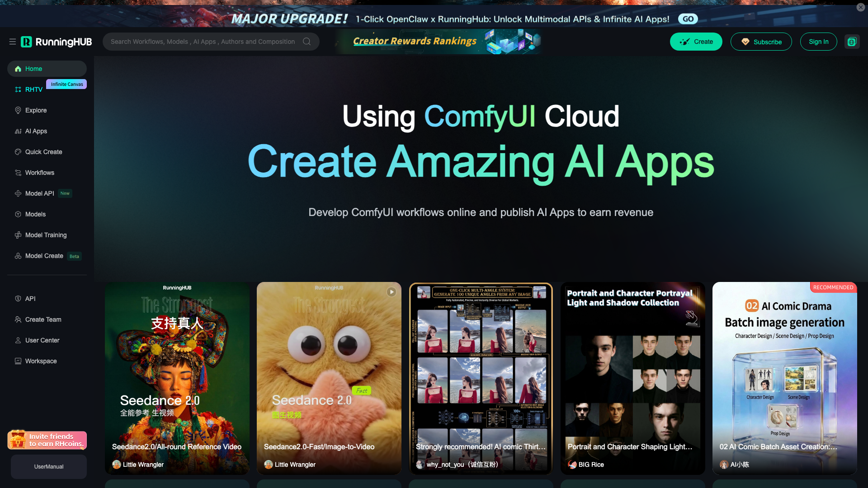Open Workspace sidebar item
Image resolution: width=868 pixels, height=488 pixels.
(x=41, y=361)
